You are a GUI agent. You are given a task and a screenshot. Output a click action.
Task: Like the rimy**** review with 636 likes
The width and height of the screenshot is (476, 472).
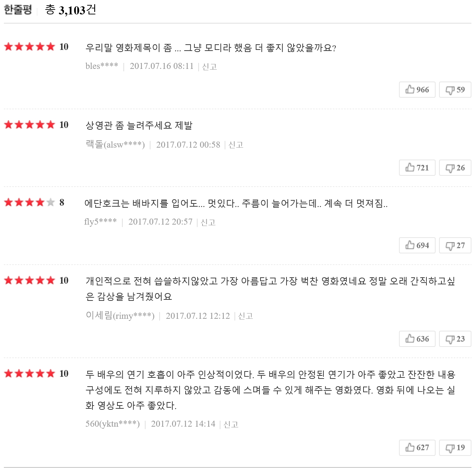tap(417, 339)
